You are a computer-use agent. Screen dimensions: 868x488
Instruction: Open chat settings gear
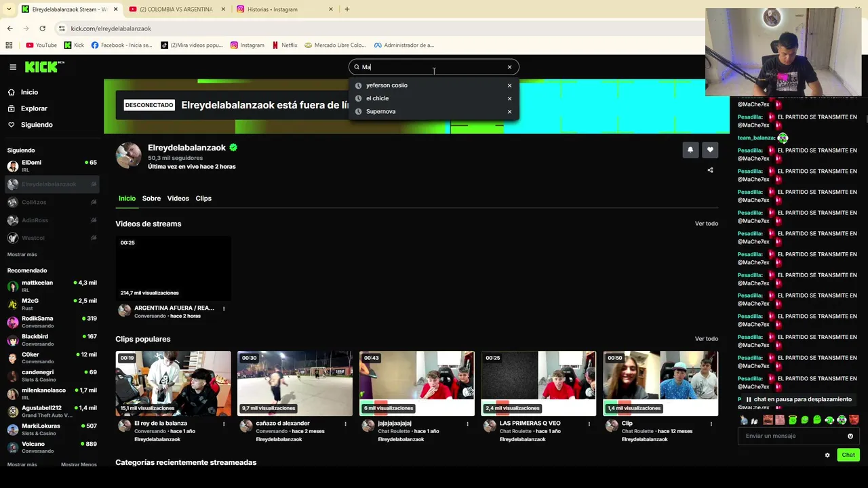pos(827,455)
